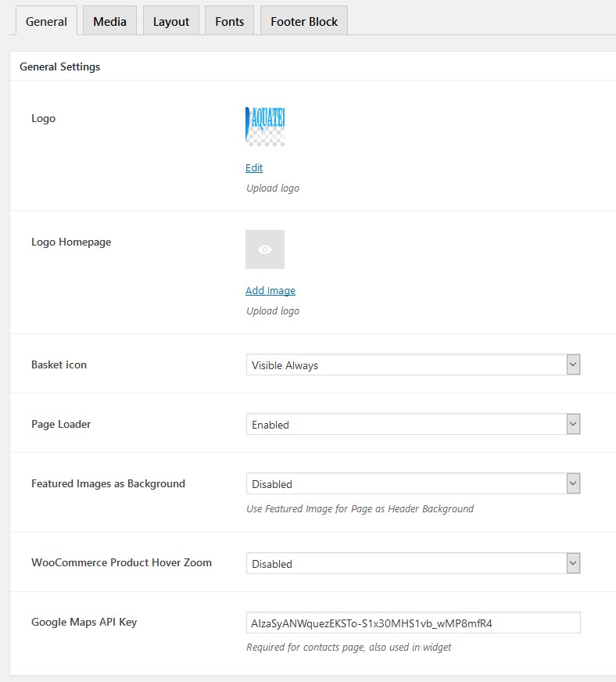The width and height of the screenshot is (616, 682).
Task: Switch to the Media tab
Action: pos(109,21)
